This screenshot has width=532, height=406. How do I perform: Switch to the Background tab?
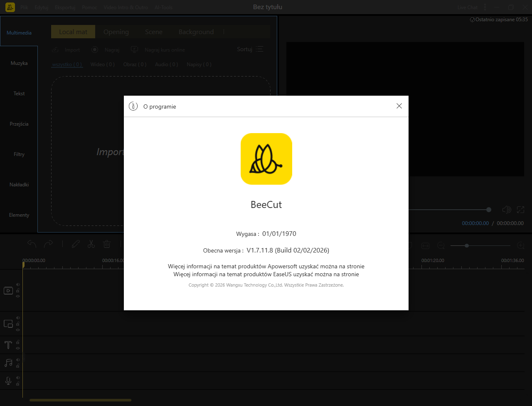pyautogui.click(x=196, y=32)
